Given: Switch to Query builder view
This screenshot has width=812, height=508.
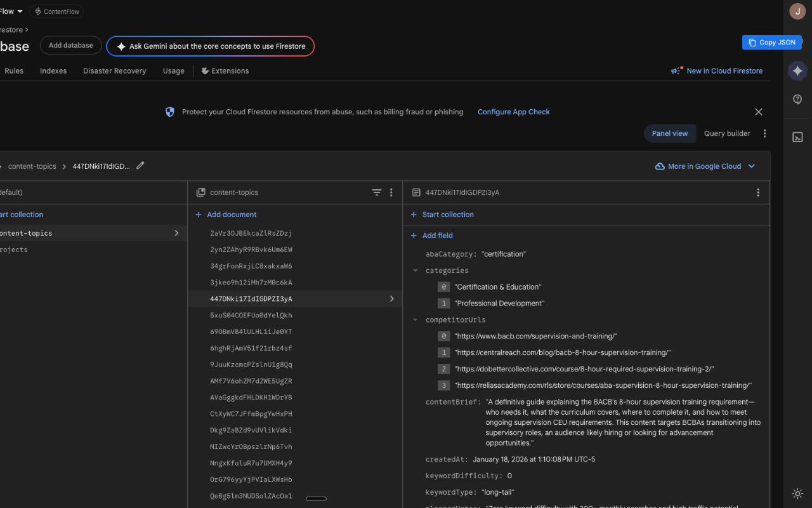Looking at the screenshot, I should pyautogui.click(x=727, y=133).
